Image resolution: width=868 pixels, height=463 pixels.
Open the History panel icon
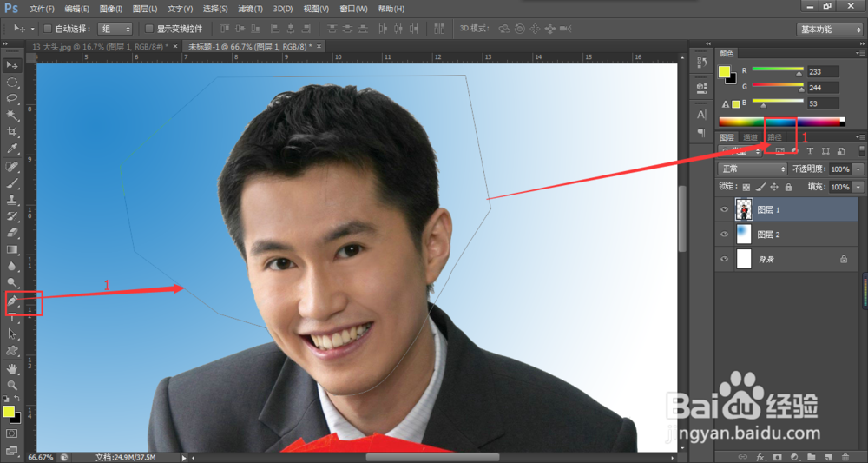click(701, 63)
